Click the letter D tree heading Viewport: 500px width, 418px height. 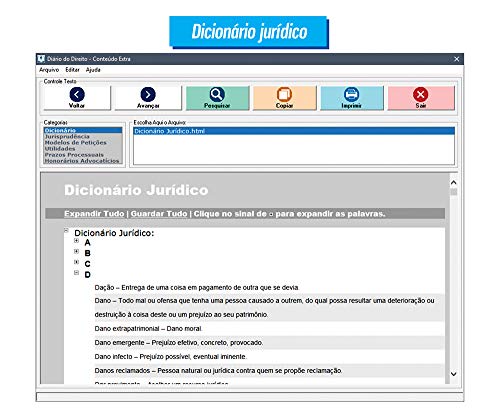[x=87, y=275]
